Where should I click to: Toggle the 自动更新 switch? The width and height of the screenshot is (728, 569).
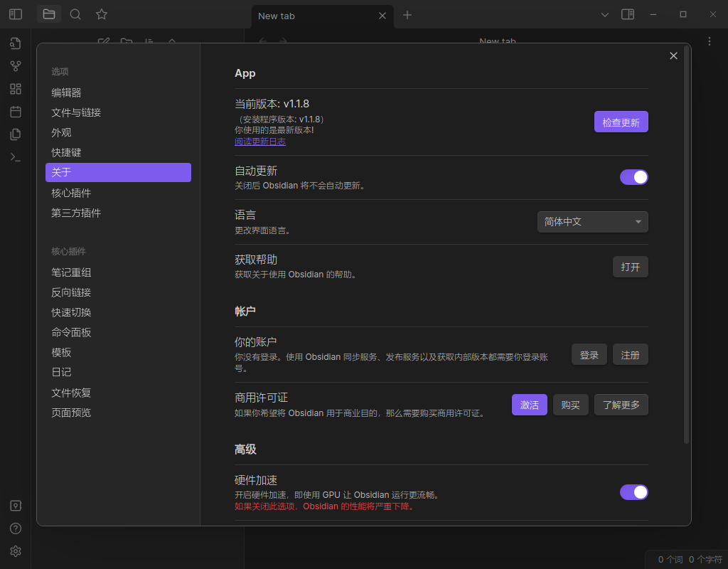coord(633,177)
